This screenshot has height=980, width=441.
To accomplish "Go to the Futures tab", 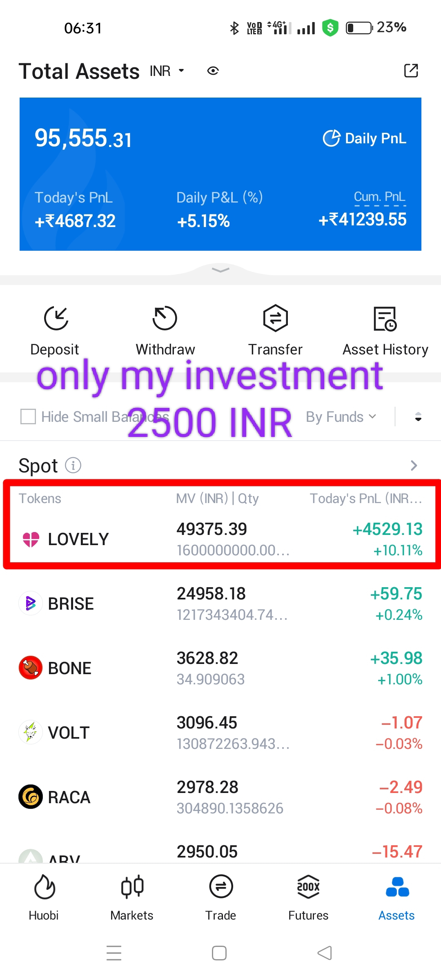I will [x=308, y=897].
